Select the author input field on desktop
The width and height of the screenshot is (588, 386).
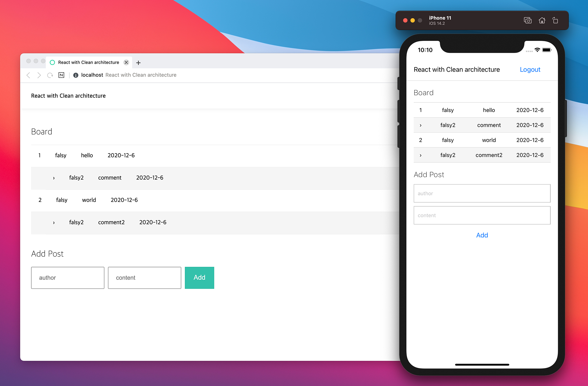pos(67,277)
